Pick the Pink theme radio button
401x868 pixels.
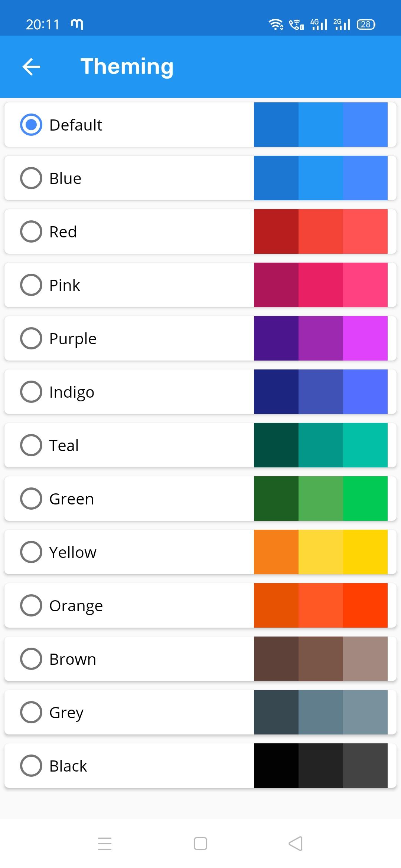[31, 285]
